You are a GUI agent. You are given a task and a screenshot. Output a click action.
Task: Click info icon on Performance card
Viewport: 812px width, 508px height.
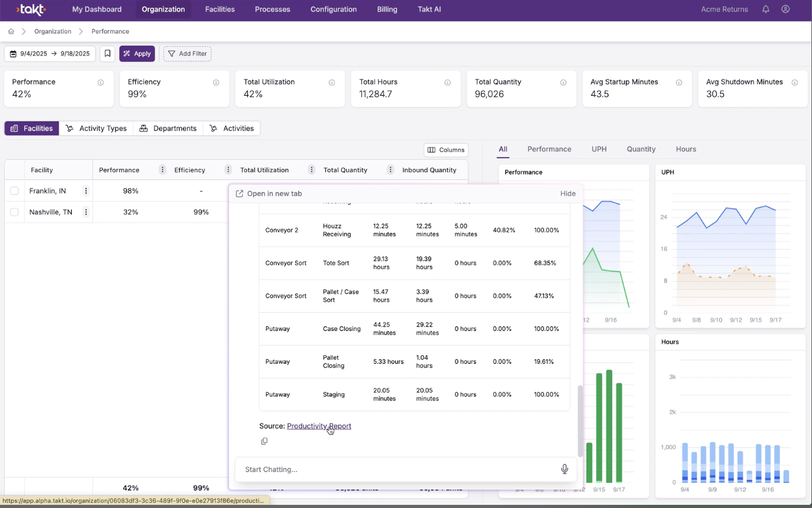100,83
